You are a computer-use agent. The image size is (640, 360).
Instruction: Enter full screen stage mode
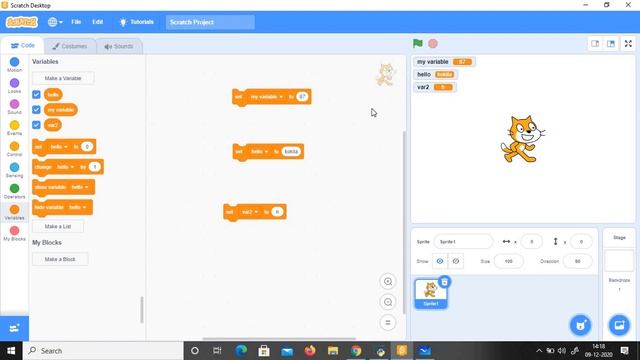[628, 44]
